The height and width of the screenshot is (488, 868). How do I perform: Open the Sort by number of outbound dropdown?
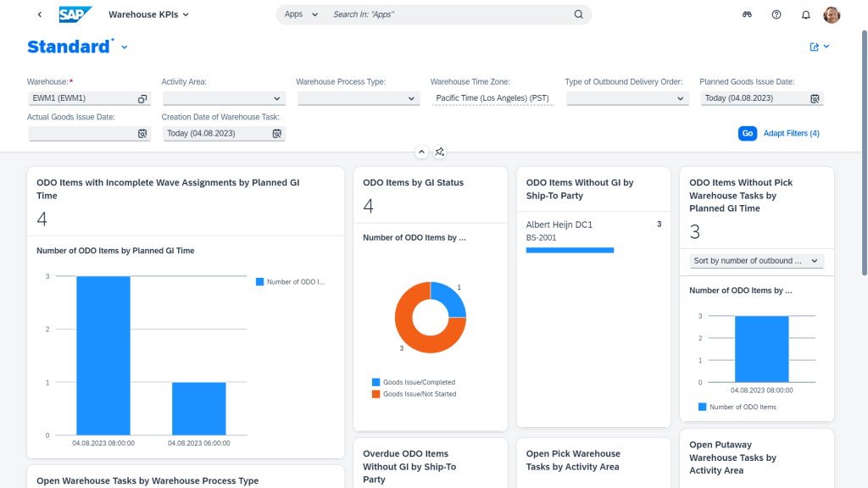pyautogui.click(x=756, y=261)
